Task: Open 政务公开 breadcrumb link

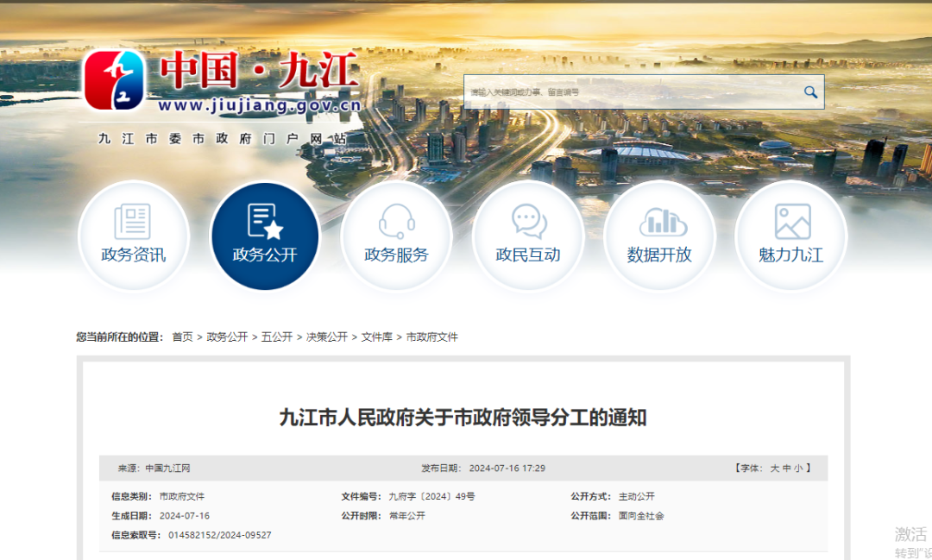Action: tap(227, 337)
